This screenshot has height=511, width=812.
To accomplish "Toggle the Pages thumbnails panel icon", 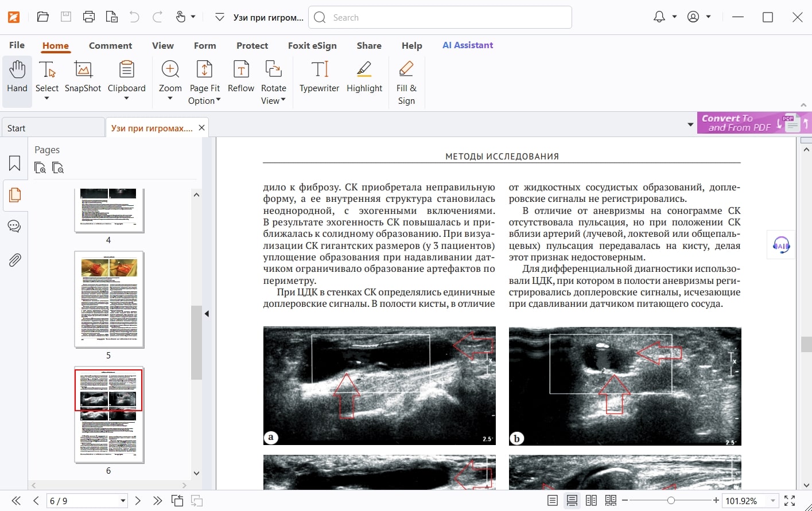I will tap(14, 194).
